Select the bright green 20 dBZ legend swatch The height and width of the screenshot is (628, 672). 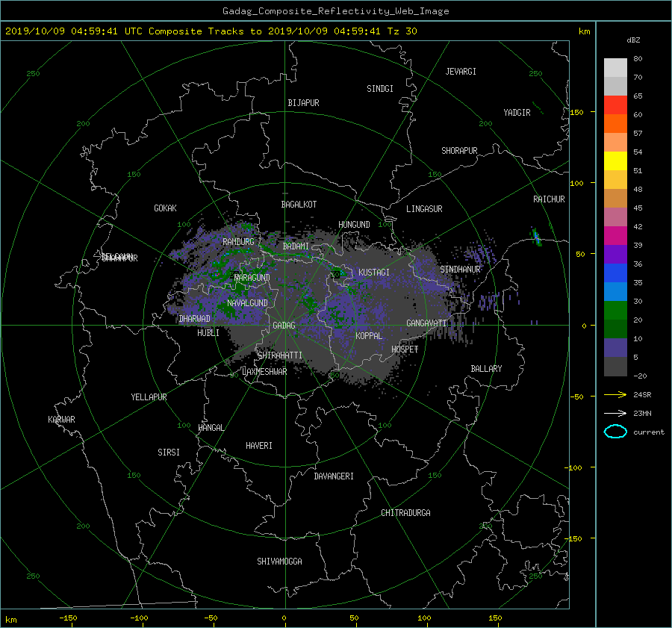615,310
